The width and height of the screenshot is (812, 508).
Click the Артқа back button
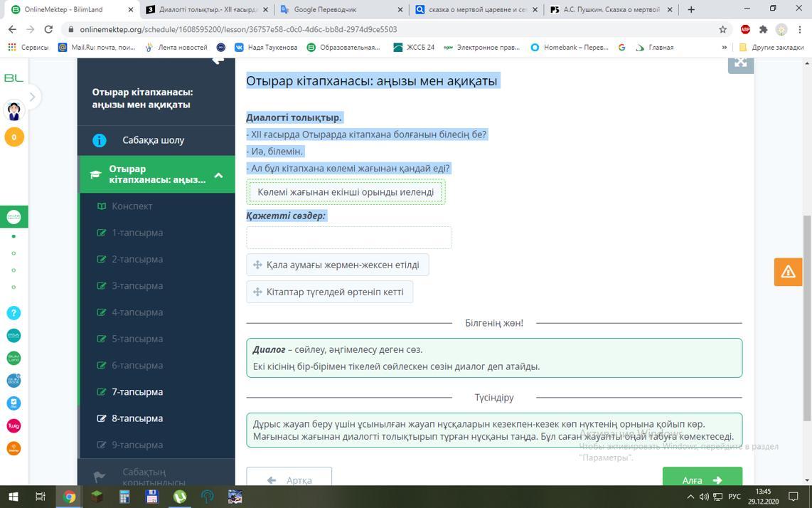(x=289, y=477)
